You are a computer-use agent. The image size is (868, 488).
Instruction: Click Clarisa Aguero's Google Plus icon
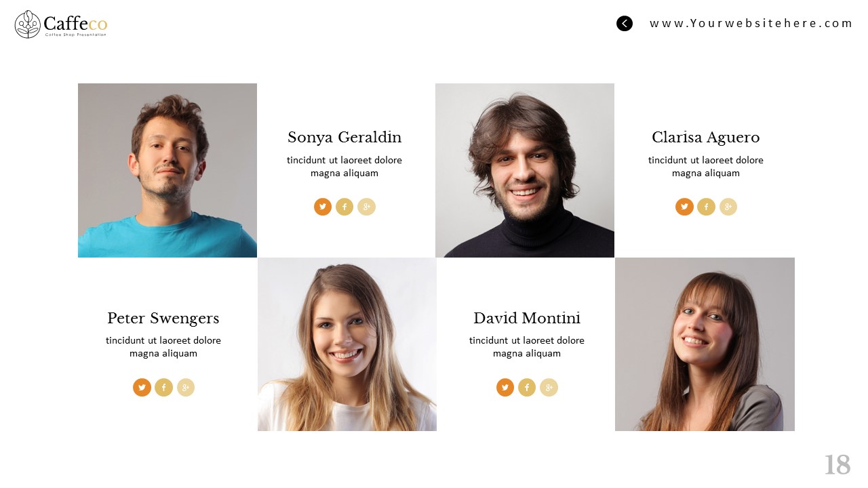pos(728,207)
